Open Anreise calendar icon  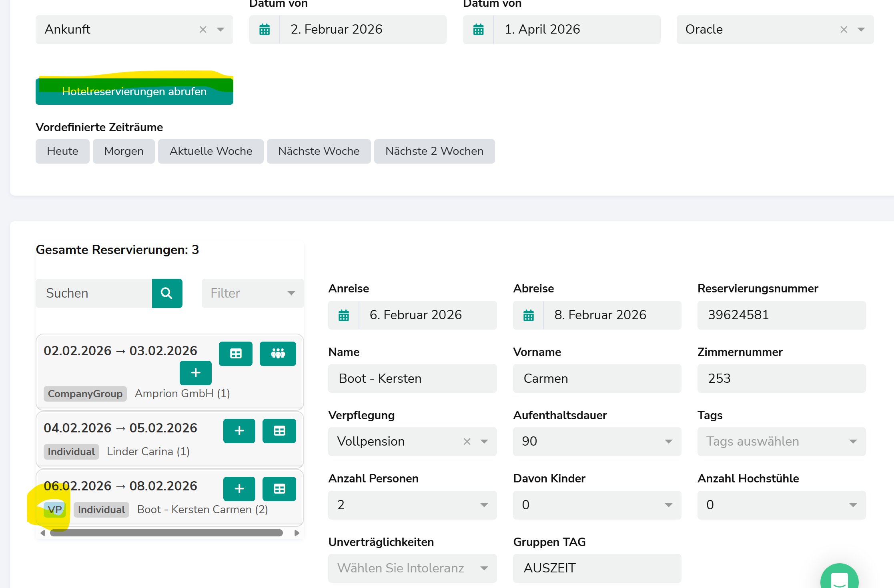[x=344, y=315]
